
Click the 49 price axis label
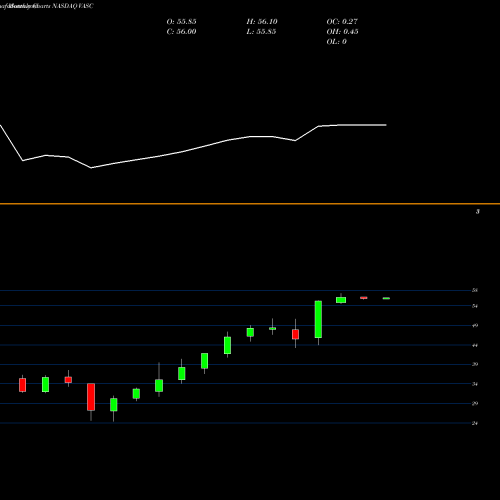tap(475, 326)
